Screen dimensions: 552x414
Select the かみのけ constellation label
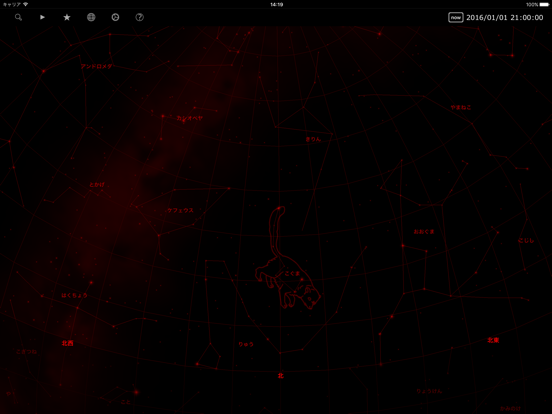coord(510,408)
